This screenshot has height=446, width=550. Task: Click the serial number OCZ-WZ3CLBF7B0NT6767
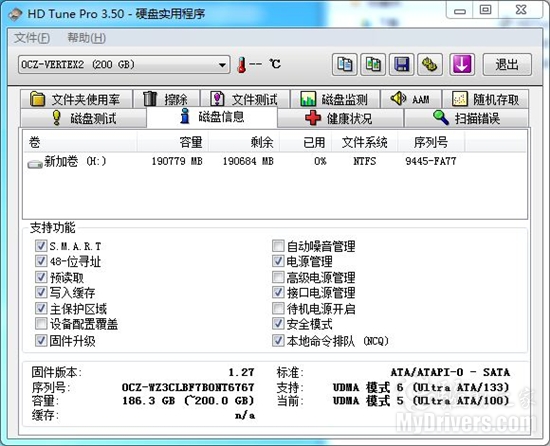pos(188,387)
